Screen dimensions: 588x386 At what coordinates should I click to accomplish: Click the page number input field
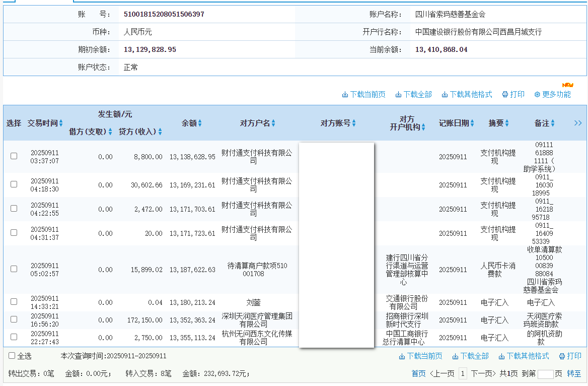click(x=545, y=374)
